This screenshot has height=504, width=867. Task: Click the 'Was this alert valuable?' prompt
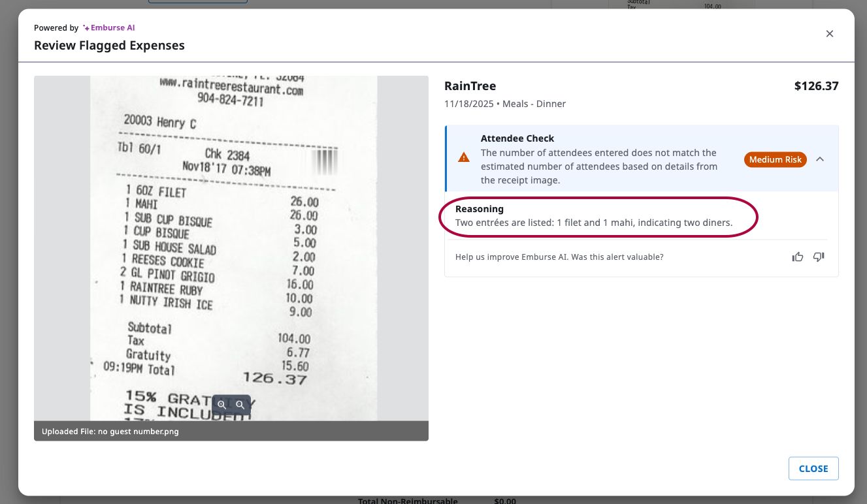pyautogui.click(x=559, y=257)
